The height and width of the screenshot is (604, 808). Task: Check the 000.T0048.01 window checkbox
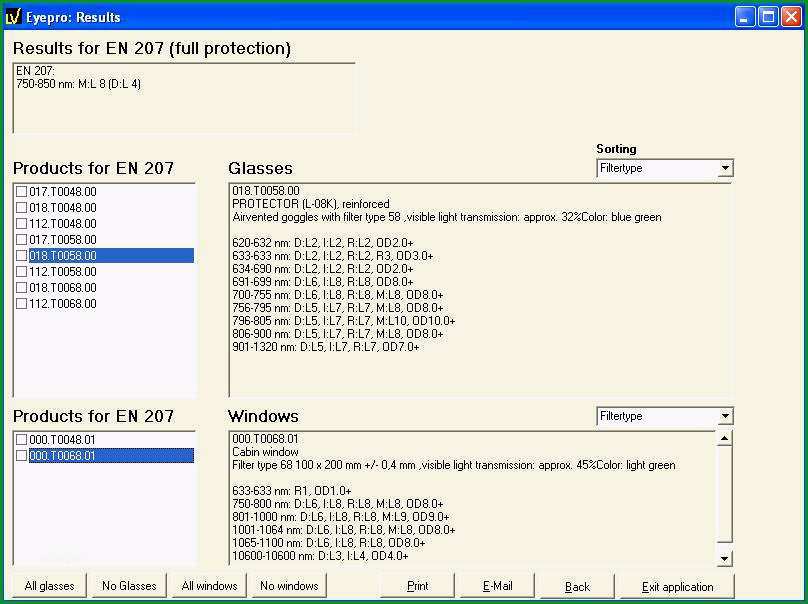22,440
